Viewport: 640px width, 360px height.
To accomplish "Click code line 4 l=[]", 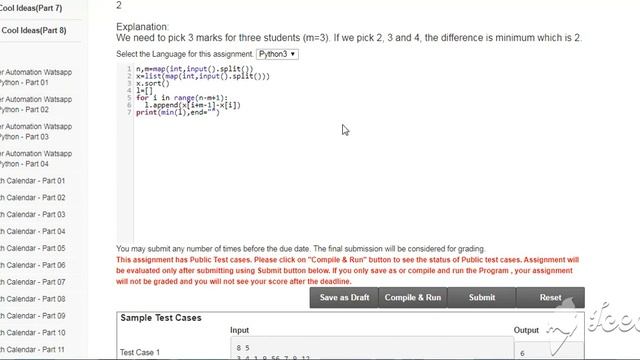I will coord(144,91).
